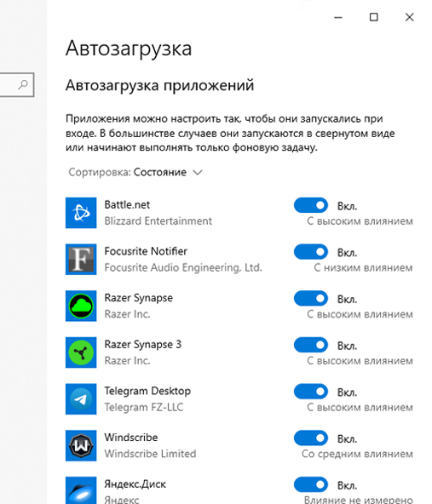Screen dimensions: 432x504
Task: Close the settings window
Action: [410, 17]
